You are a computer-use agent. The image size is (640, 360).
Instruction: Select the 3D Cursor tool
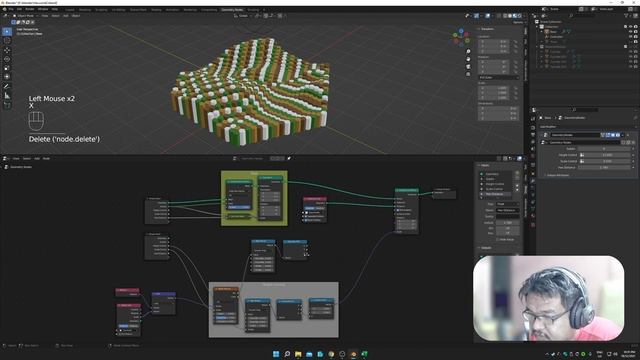(7, 40)
